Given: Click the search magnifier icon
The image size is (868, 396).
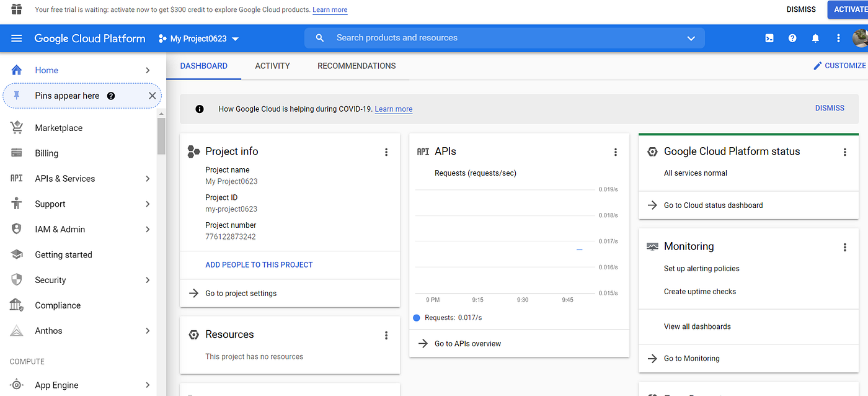Looking at the screenshot, I should pyautogui.click(x=320, y=38).
